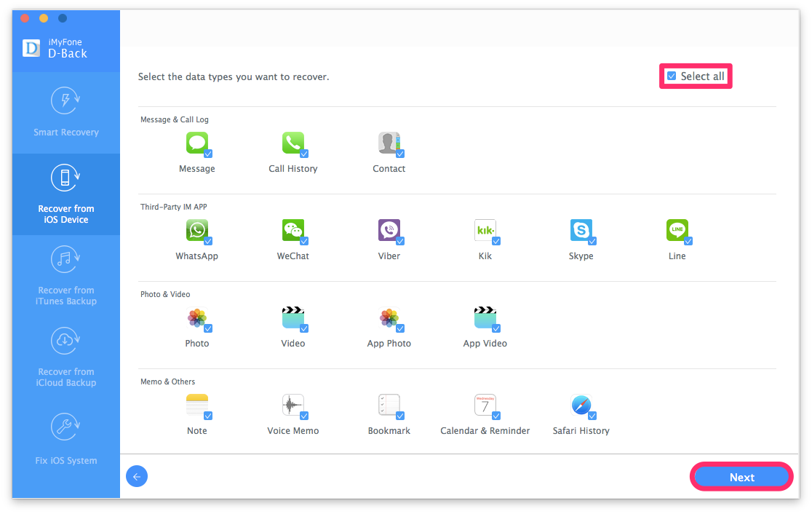Open Recover from iTunes Backup

(x=65, y=276)
